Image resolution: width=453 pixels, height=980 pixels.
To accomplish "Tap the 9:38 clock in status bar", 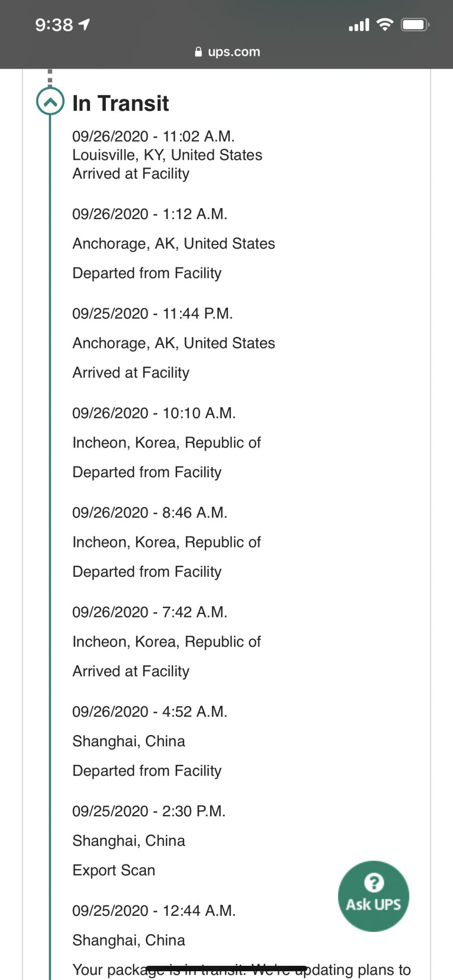I will click(54, 24).
